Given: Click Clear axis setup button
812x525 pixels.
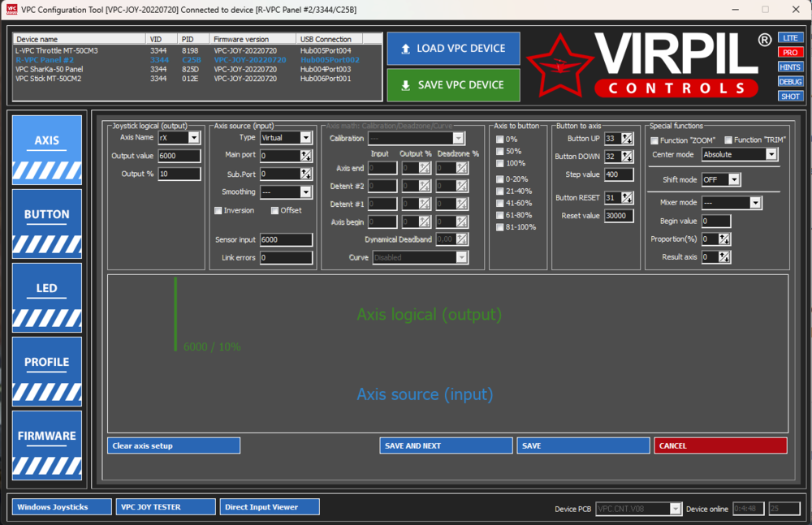Looking at the screenshot, I should tap(174, 445).
